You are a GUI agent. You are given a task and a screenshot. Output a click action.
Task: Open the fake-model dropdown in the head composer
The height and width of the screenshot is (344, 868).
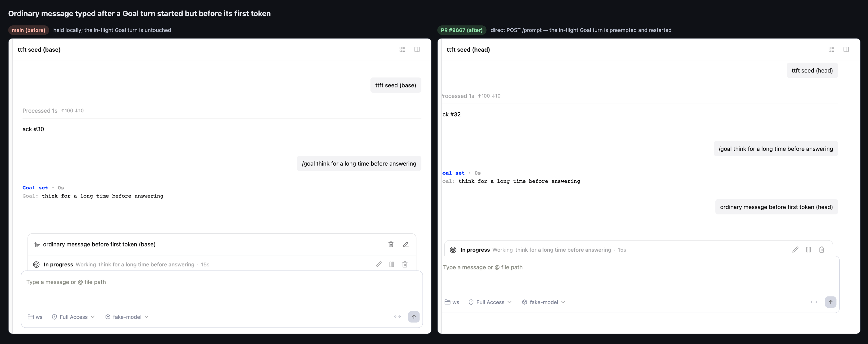(x=543, y=302)
